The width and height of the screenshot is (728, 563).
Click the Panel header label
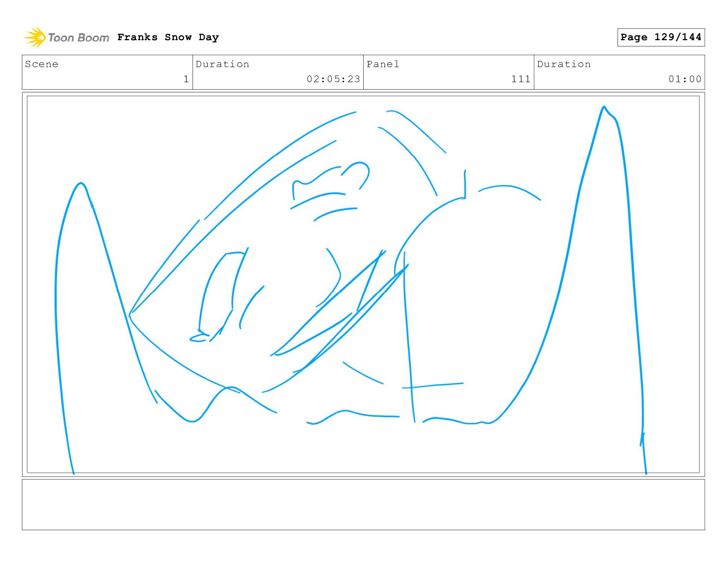pyautogui.click(x=383, y=64)
